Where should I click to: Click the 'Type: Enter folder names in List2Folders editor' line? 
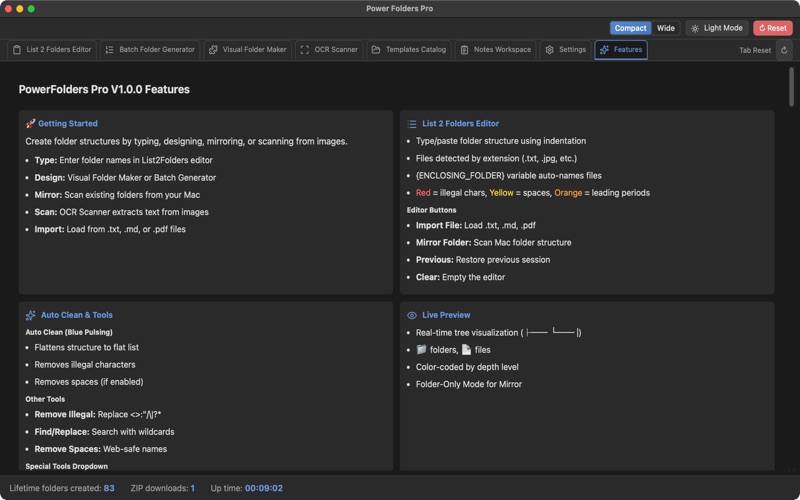point(123,160)
